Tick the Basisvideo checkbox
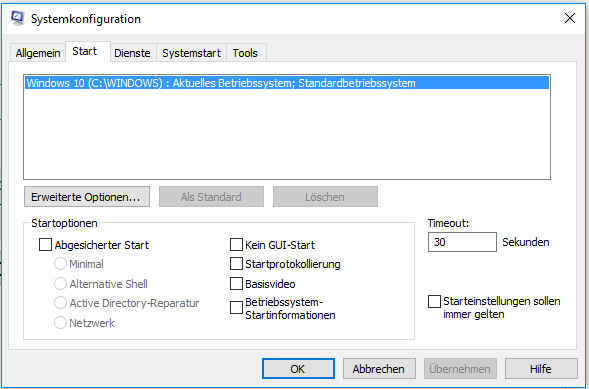The width and height of the screenshot is (589, 389). (x=236, y=284)
